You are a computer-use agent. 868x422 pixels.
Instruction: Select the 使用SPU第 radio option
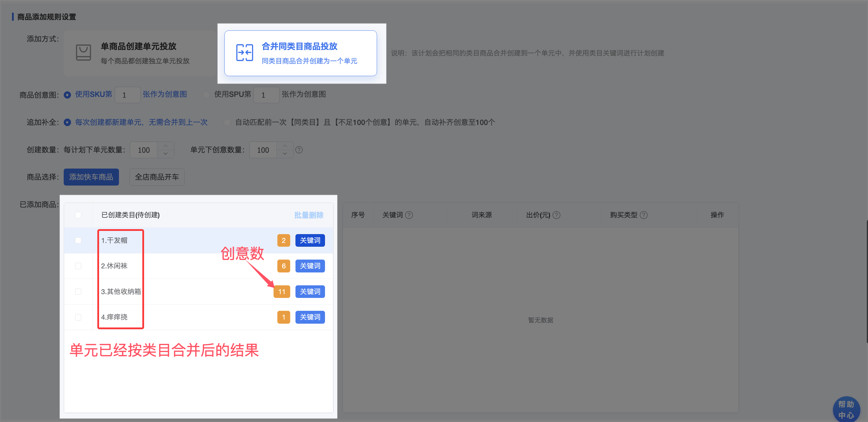pos(206,95)
